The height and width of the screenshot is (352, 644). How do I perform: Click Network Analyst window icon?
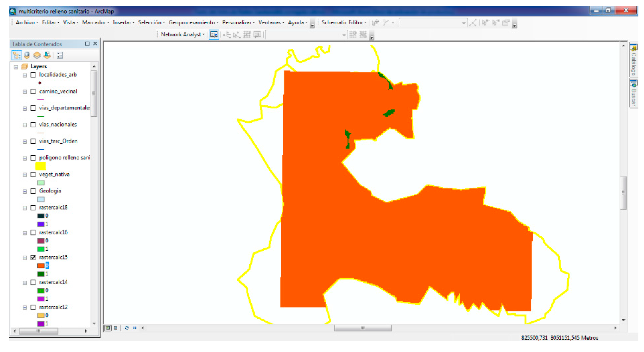(214, 35)
